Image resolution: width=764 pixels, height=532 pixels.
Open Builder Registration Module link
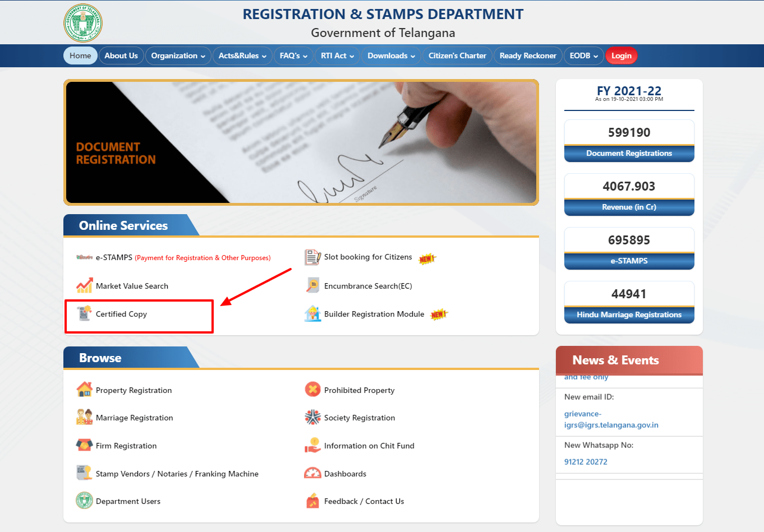click(374, 314)
